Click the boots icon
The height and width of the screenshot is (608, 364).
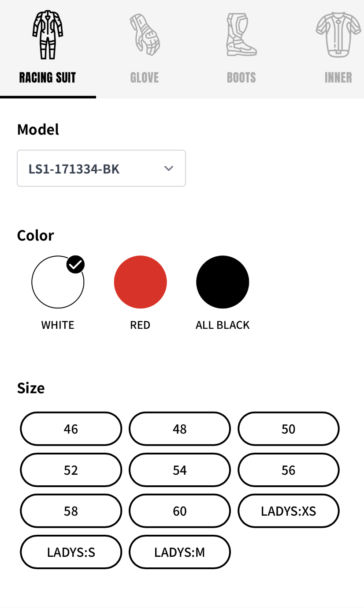[241, 35]
